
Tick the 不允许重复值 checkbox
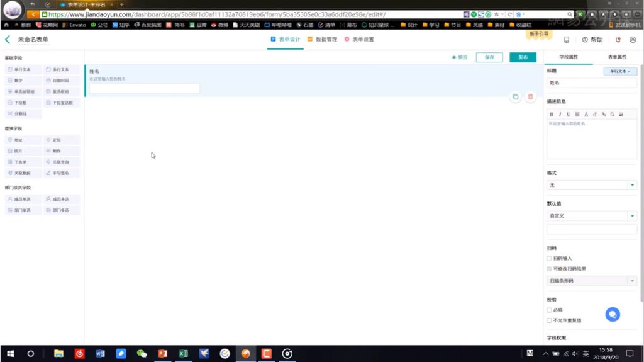(549, 320)
